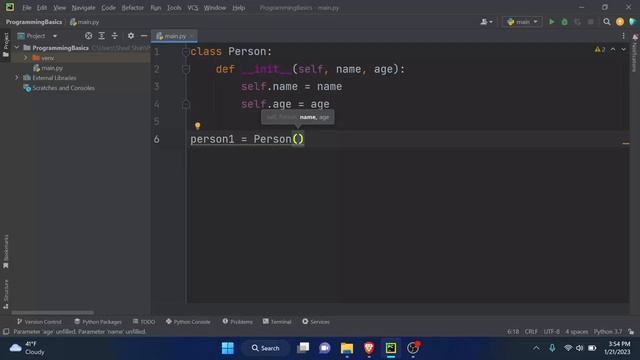Image resolution: width=640 pixels, height=360 pixels.
Task: Open the File menu
Action: [x=27, y=8]
